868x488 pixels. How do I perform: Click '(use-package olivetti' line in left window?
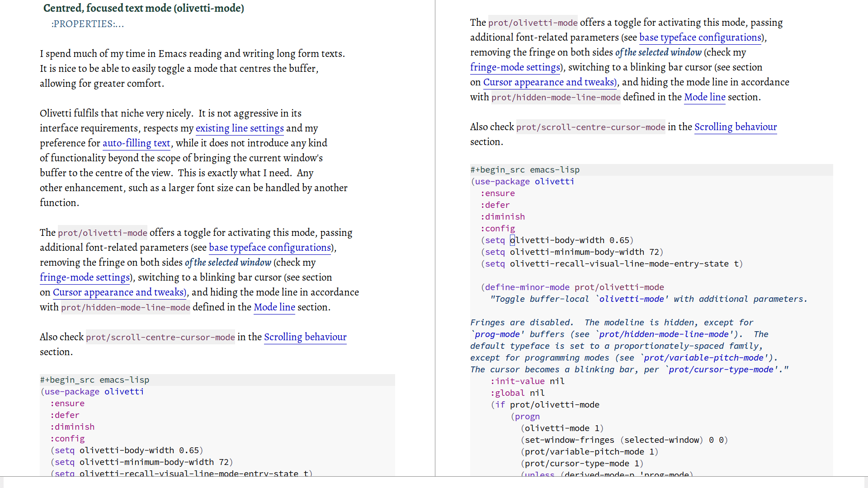pyautogui.click(x=92, y=392)
